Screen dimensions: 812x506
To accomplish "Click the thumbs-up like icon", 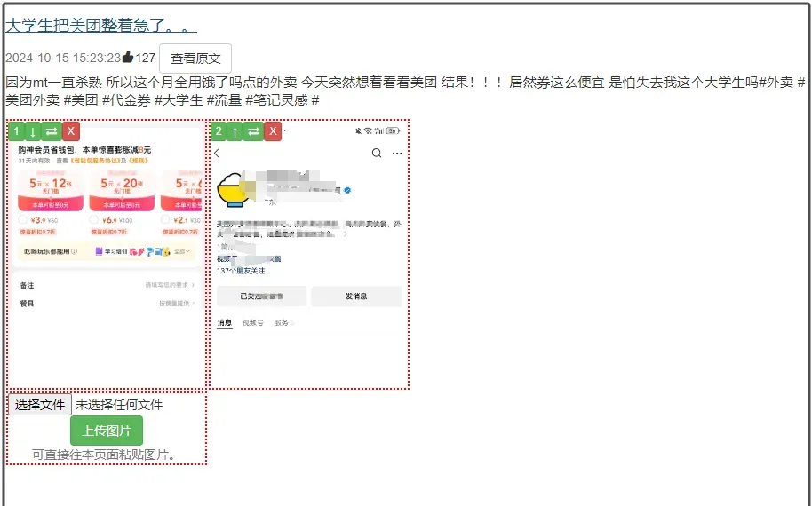I will (x=128, y=58).
